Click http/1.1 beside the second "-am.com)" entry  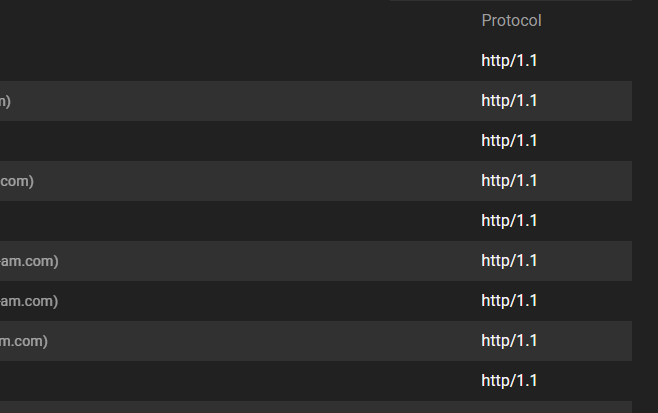[509, 301]
